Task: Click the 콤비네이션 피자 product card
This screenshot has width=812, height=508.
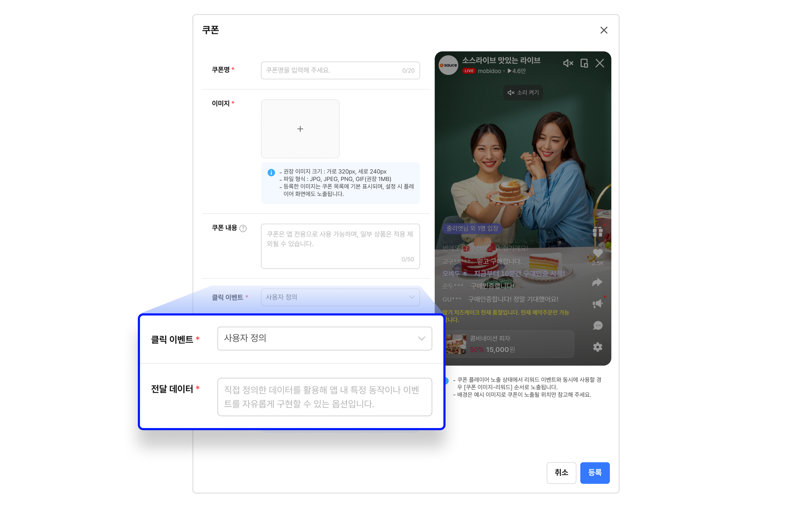Action: click(509, 344)
